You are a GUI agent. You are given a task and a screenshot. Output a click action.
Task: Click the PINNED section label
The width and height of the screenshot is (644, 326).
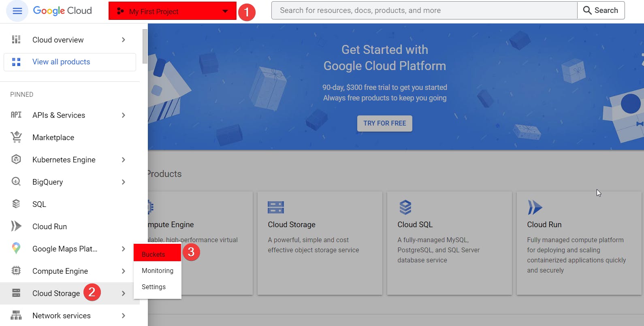[22, 94]
